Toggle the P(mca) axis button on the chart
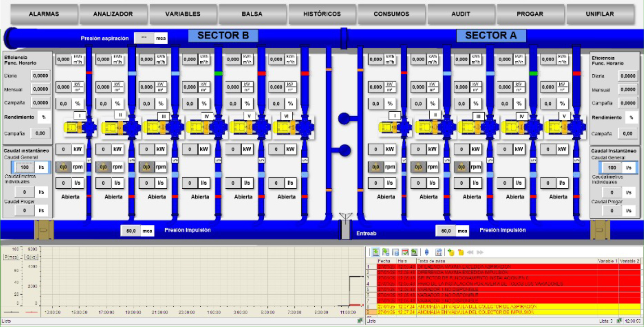 pyautogui.click(x=10, y=257)
